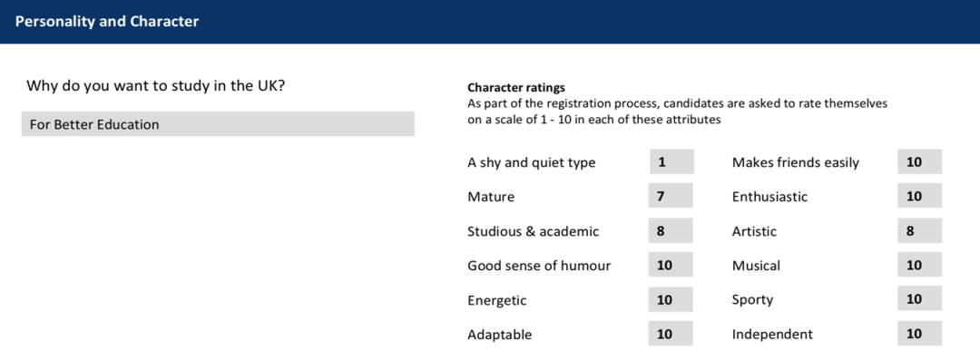Click the Good sense of humour rating
The width and height of the screenshot is (980, 361).
[671, 265]
